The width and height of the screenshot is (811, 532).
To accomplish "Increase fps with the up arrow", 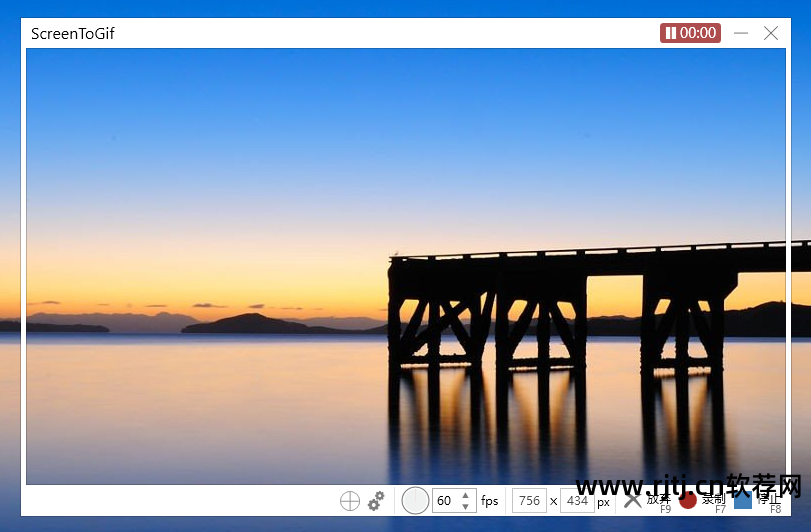I will pyautogui.click(x=465, y=495).
